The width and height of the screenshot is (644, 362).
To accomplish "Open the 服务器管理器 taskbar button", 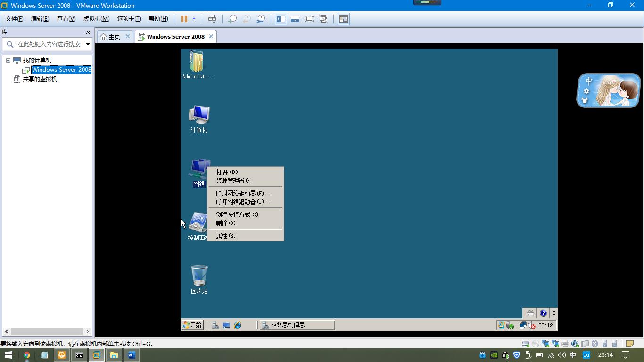I will 297,325.
